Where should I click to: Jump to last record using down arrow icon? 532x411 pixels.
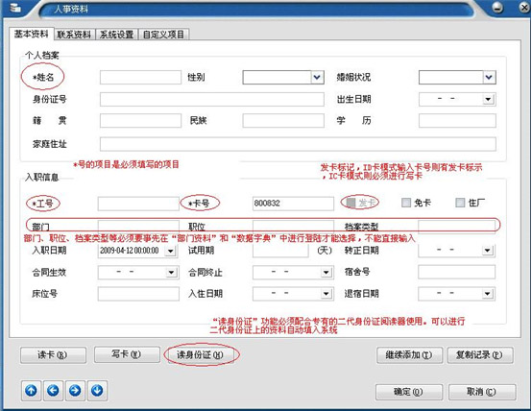pyautogui.click(x=97, y=390)
